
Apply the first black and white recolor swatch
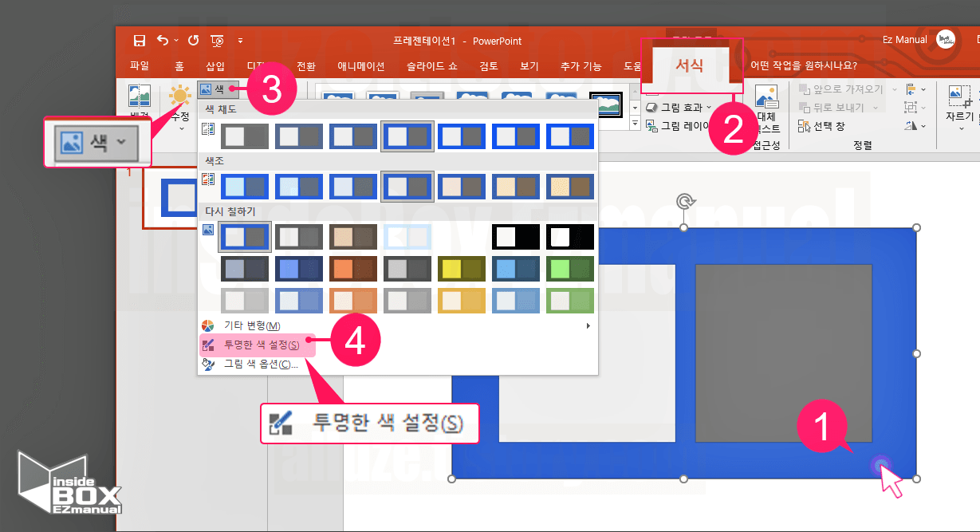pyautogui.click(x=516, y=237)
